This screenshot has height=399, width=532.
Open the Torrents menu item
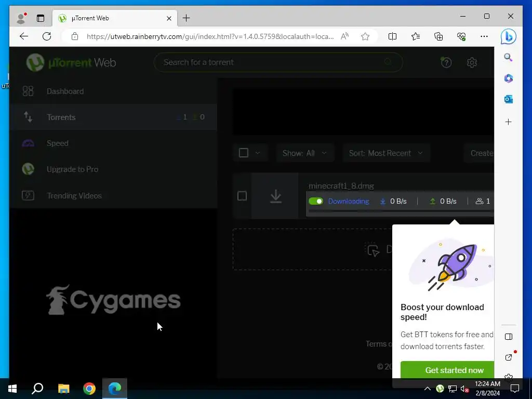click(113, 117)
